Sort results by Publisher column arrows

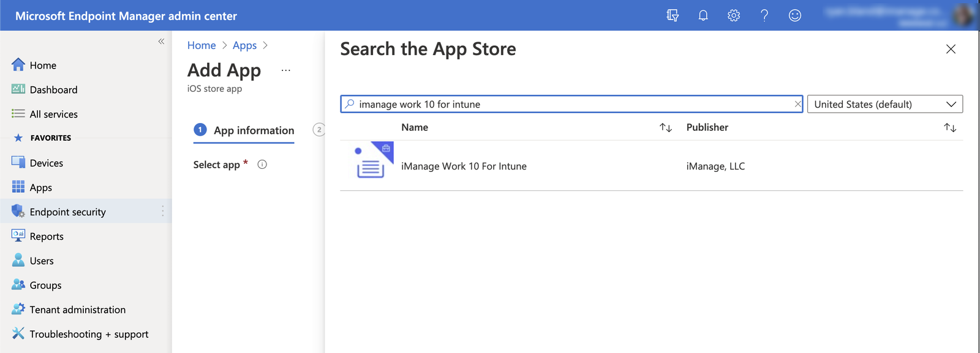coord(950,127)
